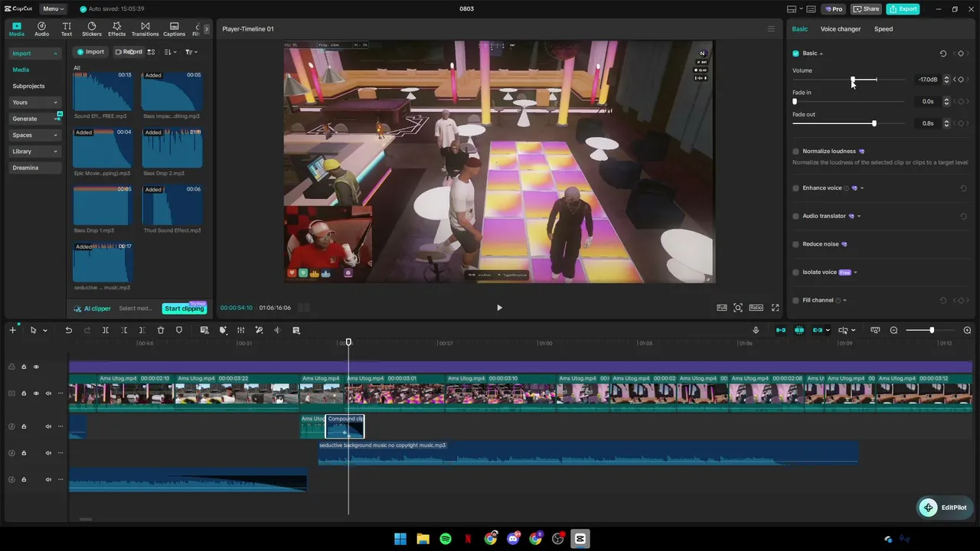The width and height of the screenshot is (980, 551).
Task: Click the timeline zoom slider handle
Action: 932,331
